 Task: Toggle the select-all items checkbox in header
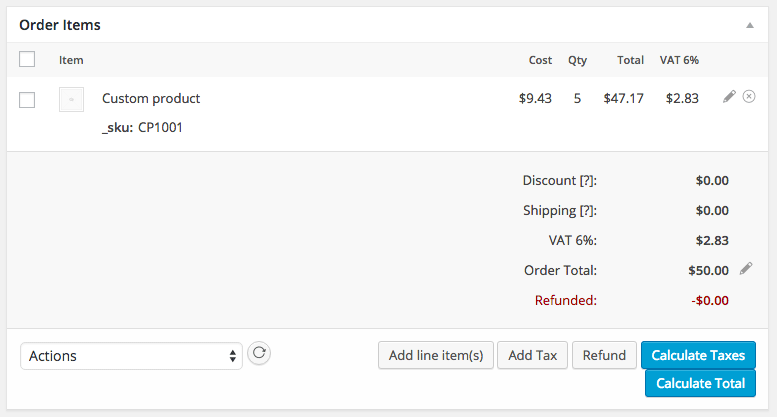pyautogui.click(x=27, y=59)
